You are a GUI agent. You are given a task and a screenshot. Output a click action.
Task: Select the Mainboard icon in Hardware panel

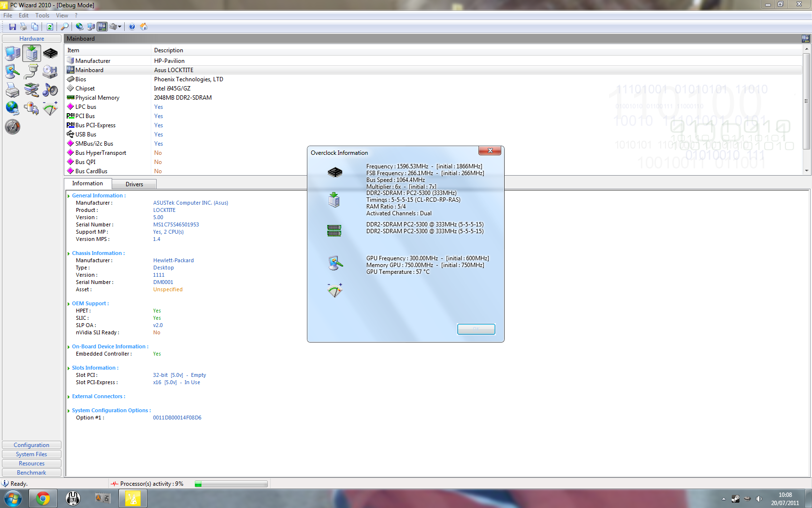click(x=31, y=53)
